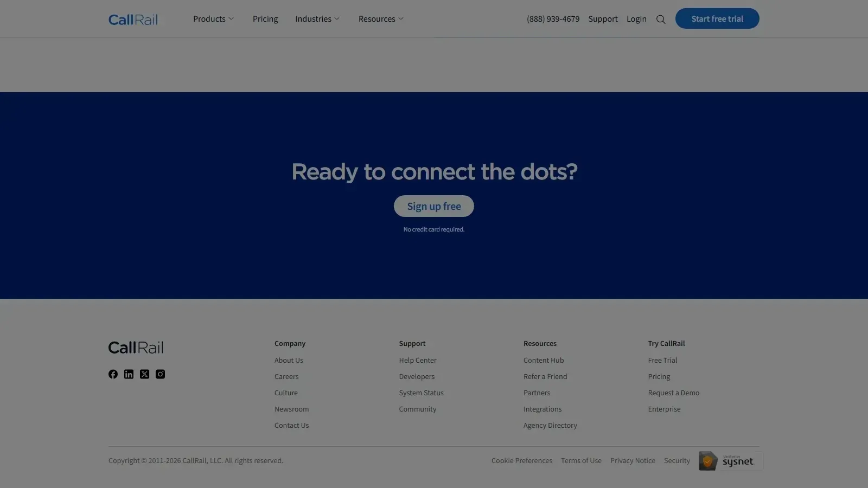Open the Privacy Notice link
The width and height of the screenshot is (868, 488).
point(633,461)
